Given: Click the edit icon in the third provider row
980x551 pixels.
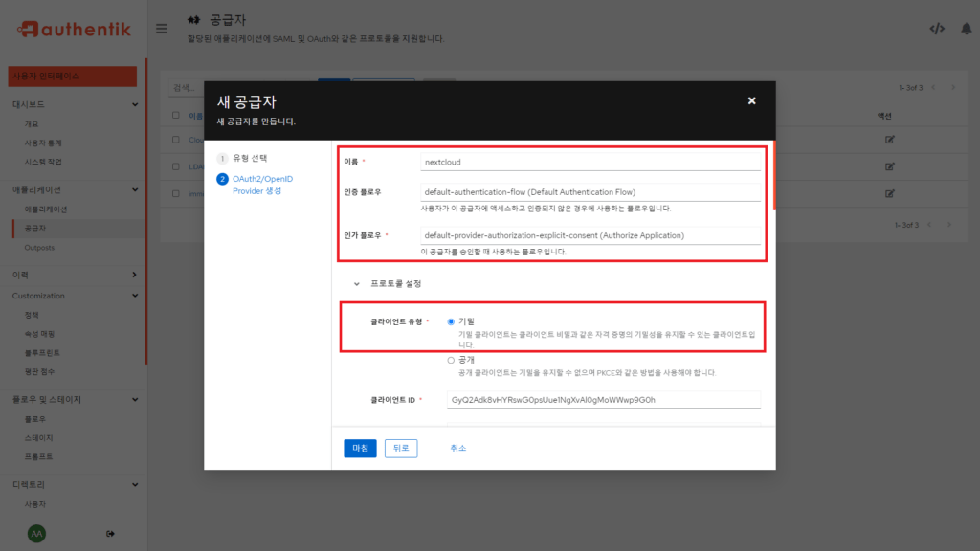Looking at the screenshot, I should pos(889,193).
